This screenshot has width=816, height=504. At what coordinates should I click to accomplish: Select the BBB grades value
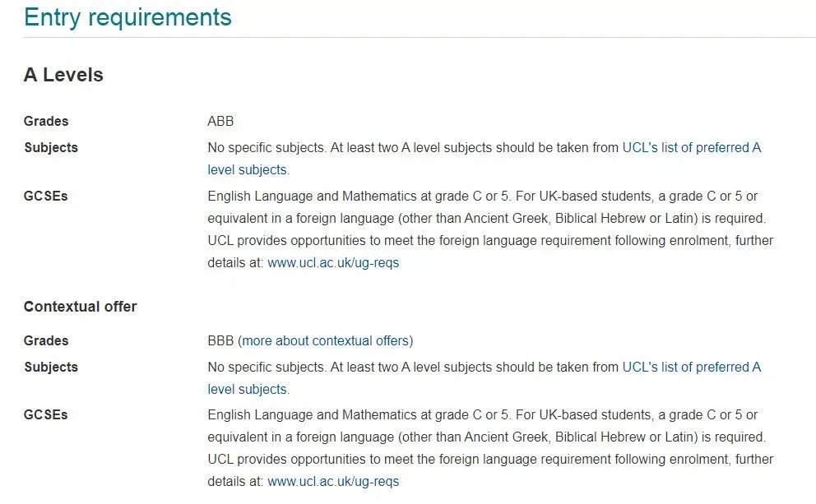(x=220, y=340)
